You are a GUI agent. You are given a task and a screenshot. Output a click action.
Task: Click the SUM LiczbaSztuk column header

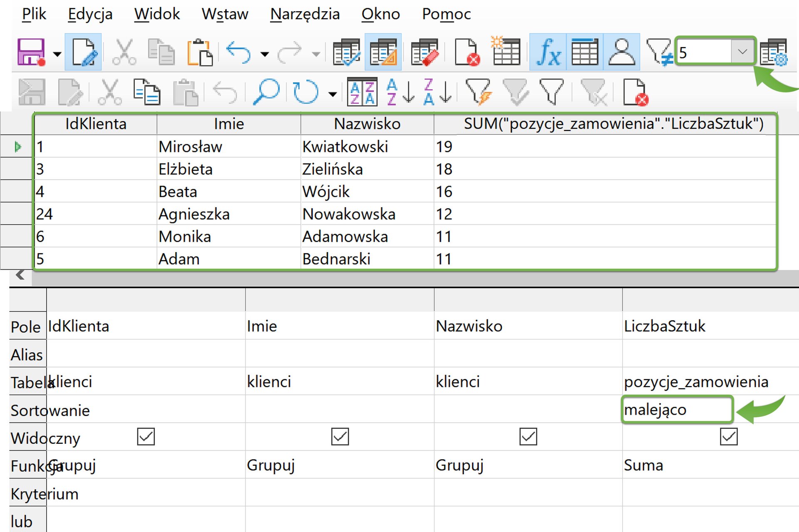pyautogui.click(x=605, y=124)
